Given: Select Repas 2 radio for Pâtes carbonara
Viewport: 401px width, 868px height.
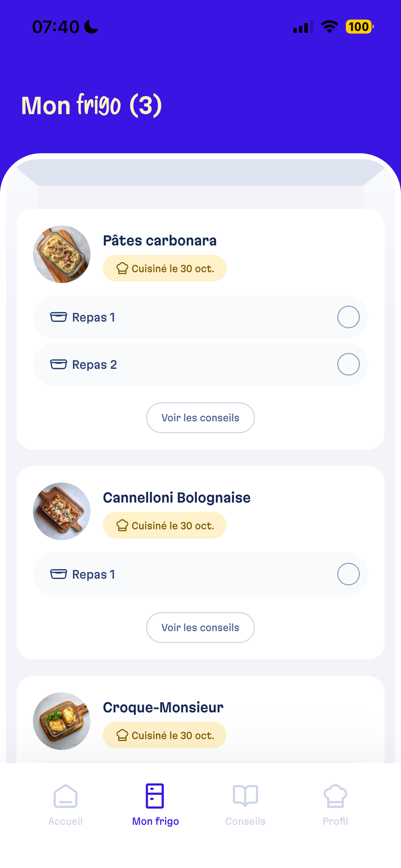Looking at the screenshot, I should (348, 364).
